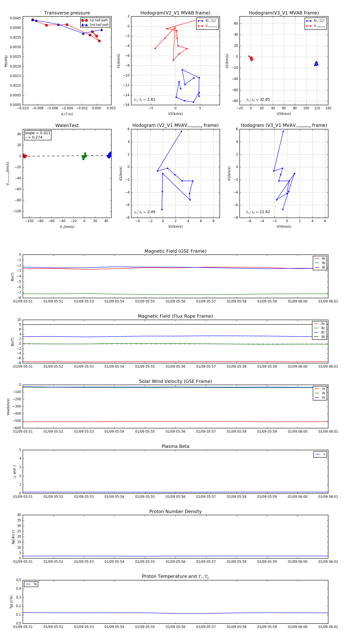Select the "By" legend entry in GSE plot
The image size is (351, 644).
(320, 263)
